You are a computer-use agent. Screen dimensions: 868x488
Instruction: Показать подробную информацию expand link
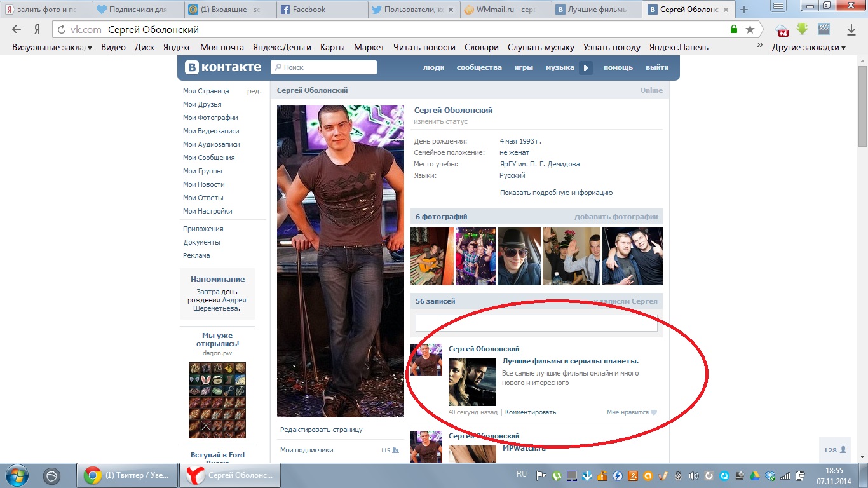click(556, 193)
